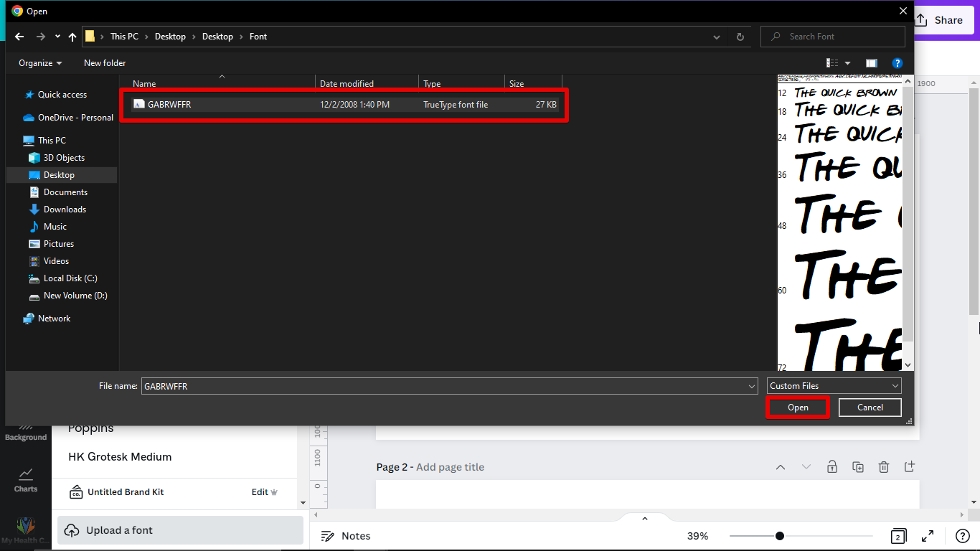This screenshot has height=551, width=980.
Task: Click the font preview thumbnail
Action: [x=839, y=223]
